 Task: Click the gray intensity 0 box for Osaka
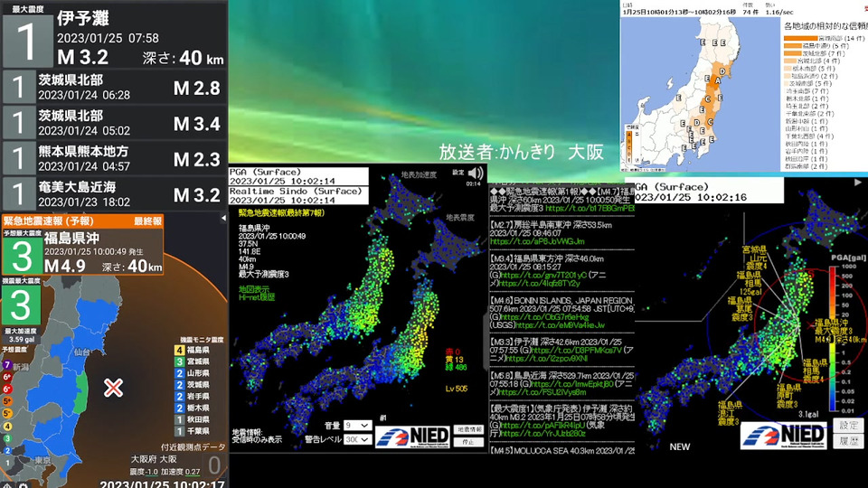[214, 465]
